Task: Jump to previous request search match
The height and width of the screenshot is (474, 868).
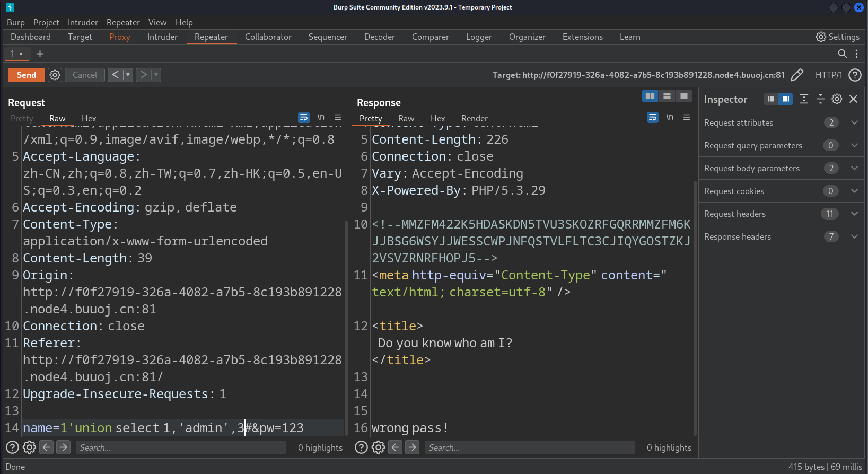Action: click(x=47, y=447)
